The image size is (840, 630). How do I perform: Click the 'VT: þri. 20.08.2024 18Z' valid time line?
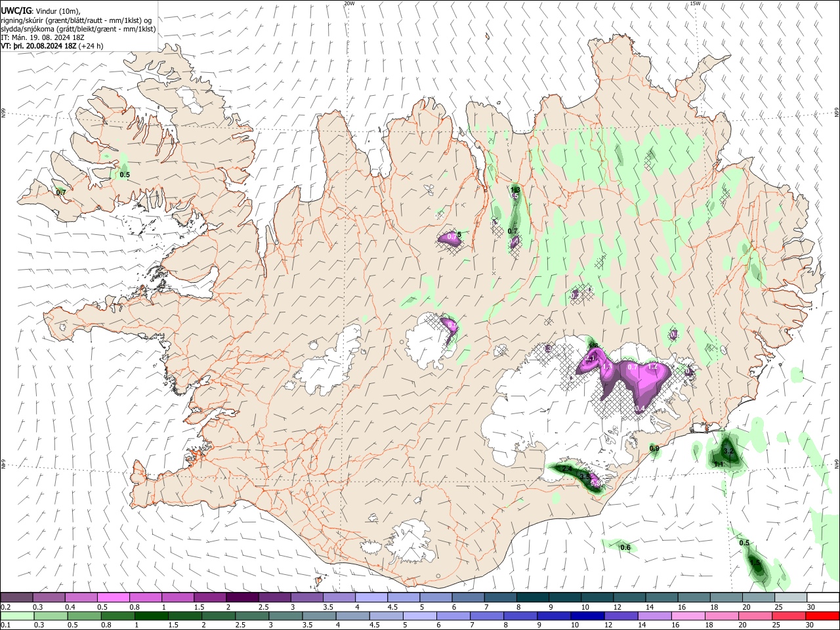[52, 47]
